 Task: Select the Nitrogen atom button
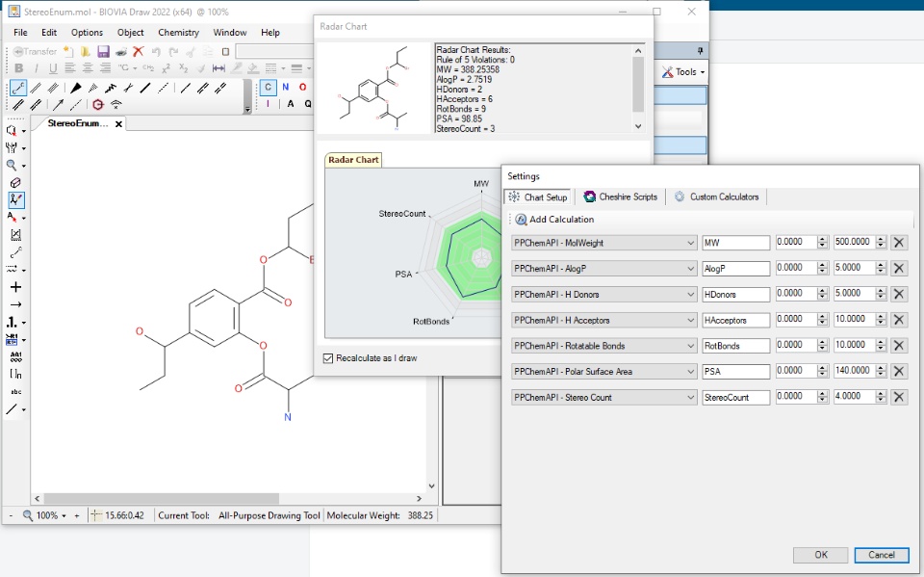(x=285, y=87)
